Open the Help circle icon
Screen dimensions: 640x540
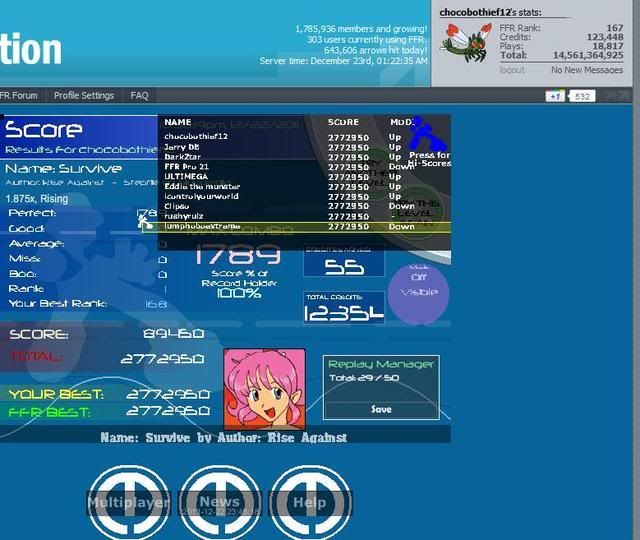[310, 502]
